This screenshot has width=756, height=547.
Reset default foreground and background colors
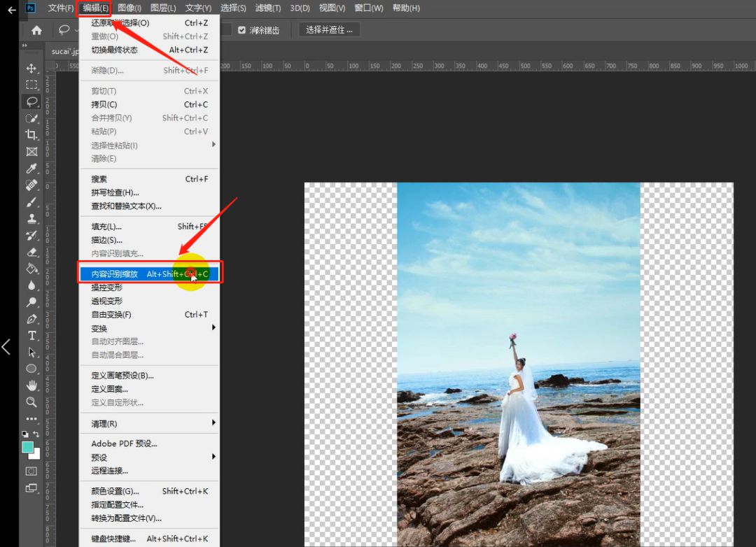[25, 434]
